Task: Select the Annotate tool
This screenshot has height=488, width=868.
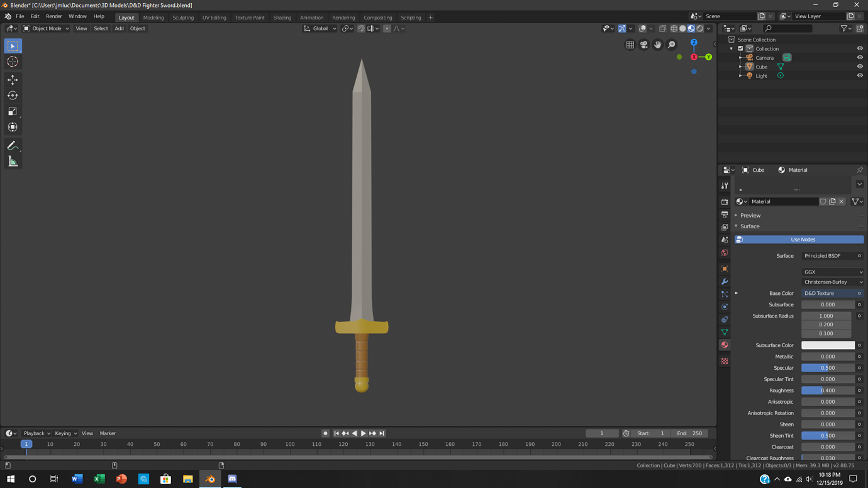Action: (x=13, y=145)
